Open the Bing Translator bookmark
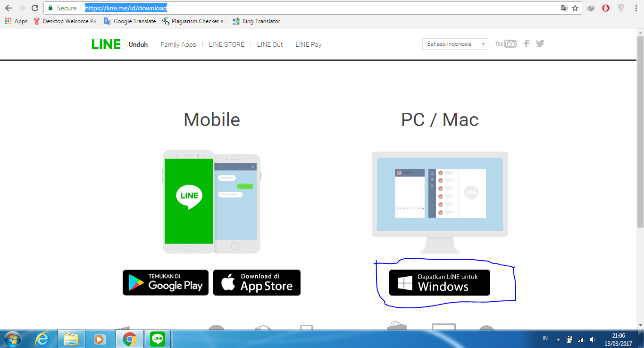This screenshot has height=348, width=644. (x=256, y=21)
